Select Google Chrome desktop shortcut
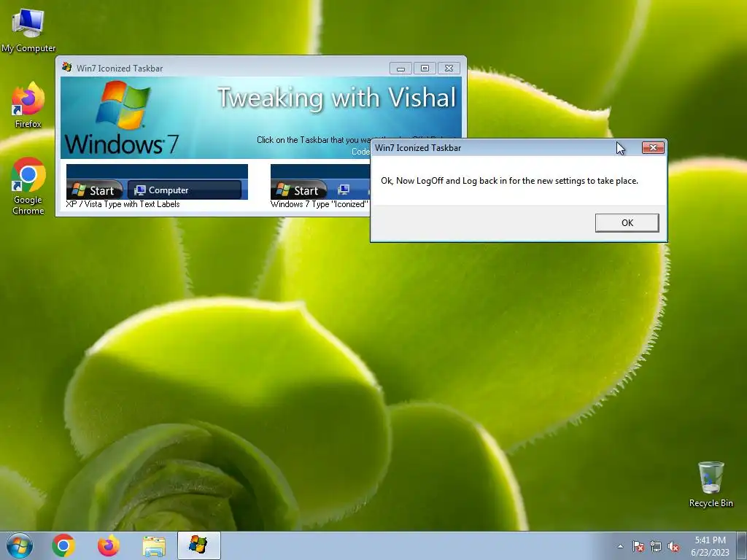Viewport: 747px width, 560px height. 28,186
